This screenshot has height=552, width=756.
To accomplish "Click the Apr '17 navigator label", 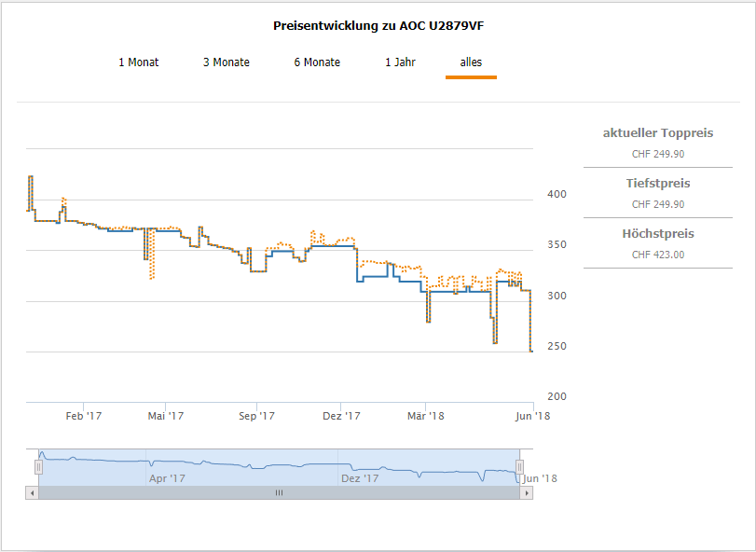I will [167, 478].
